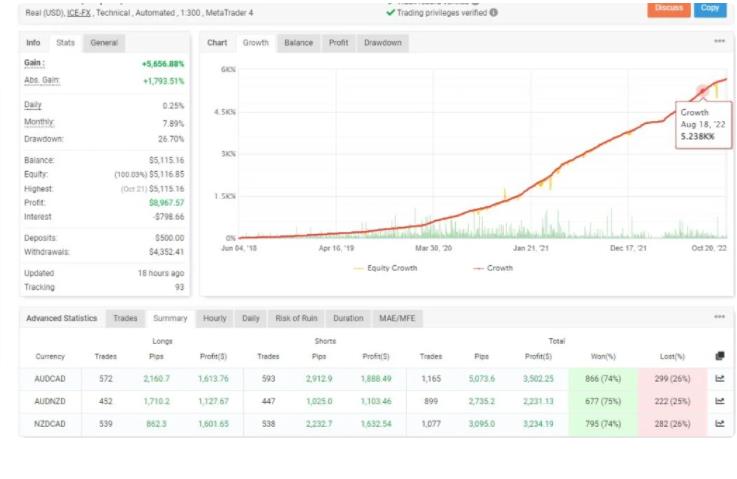Click the copy icon in table header

719,355
